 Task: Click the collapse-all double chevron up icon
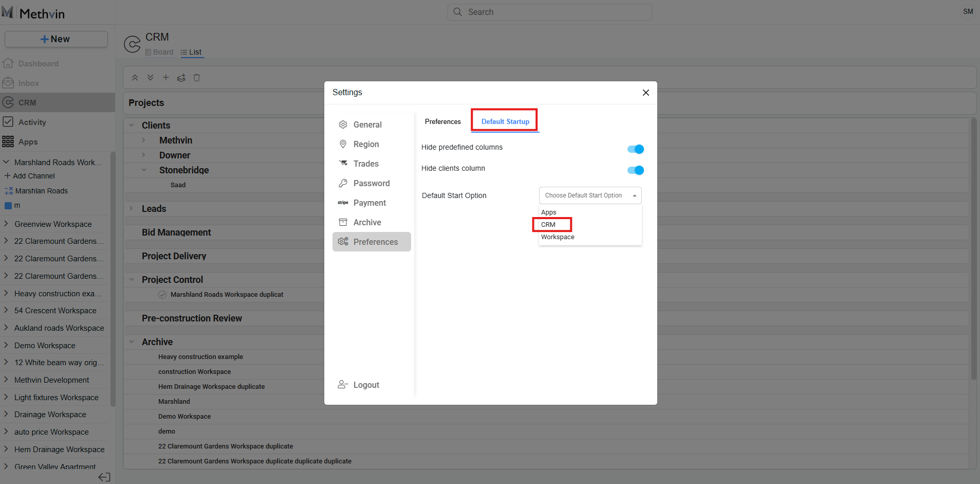pyautogui.click(x=135, y=78)
